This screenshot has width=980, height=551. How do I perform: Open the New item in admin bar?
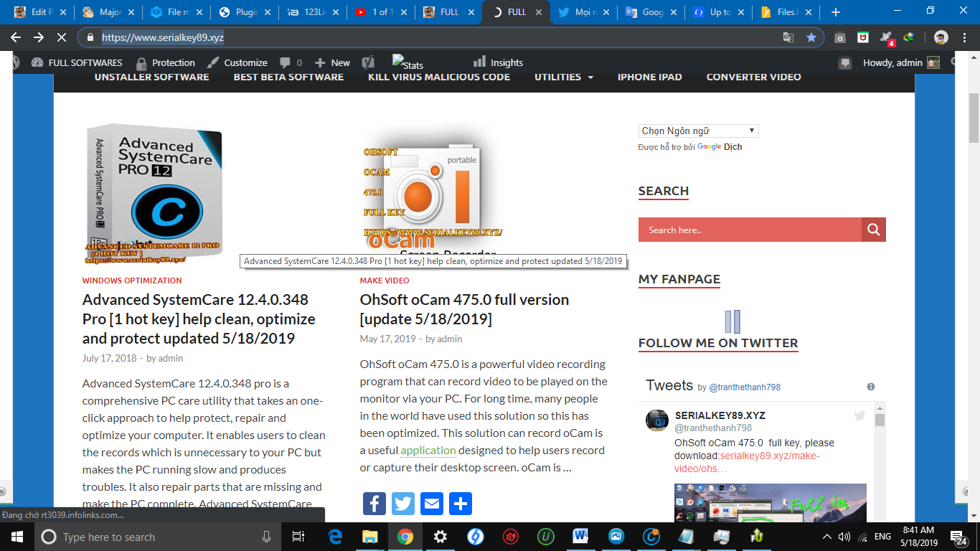pyautogui.click(x=332, y=62)
